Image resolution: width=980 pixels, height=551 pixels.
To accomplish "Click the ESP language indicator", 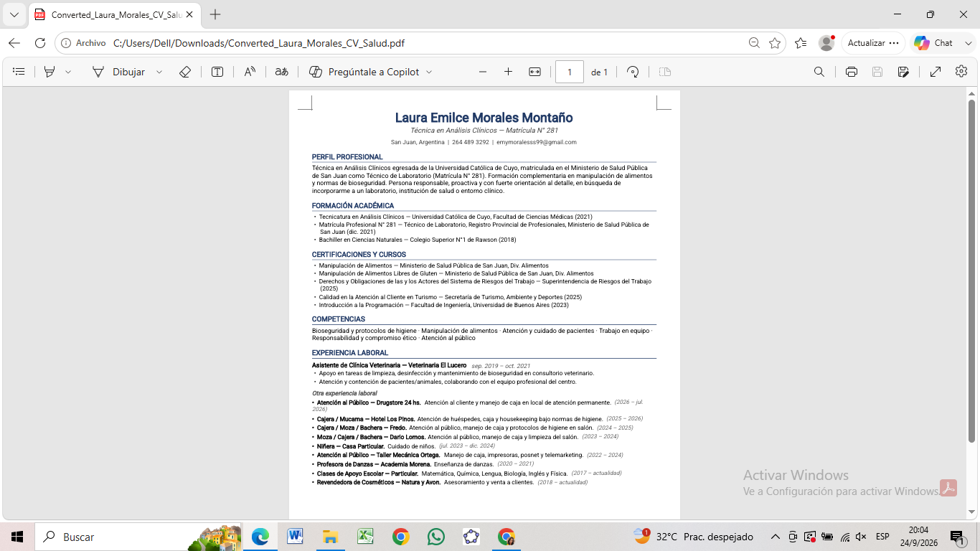I will (x=882, y=537).
